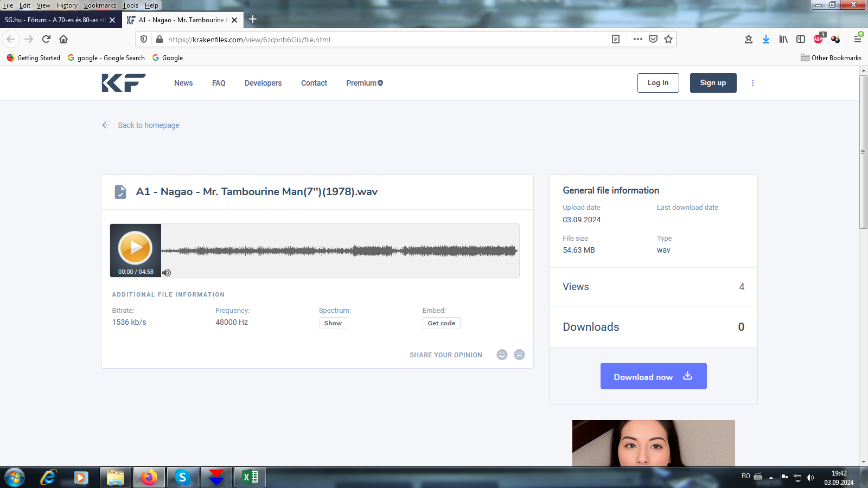Image resolution: width=868 pixels, height=488 pixels.
Task: Click the file type icon beside title
Action: coord(120,192)
